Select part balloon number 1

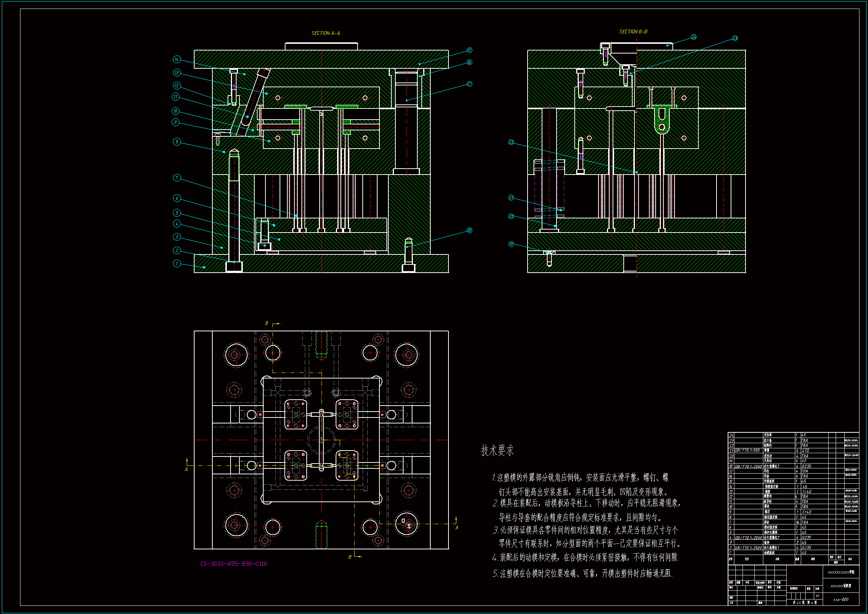(177, 263)
